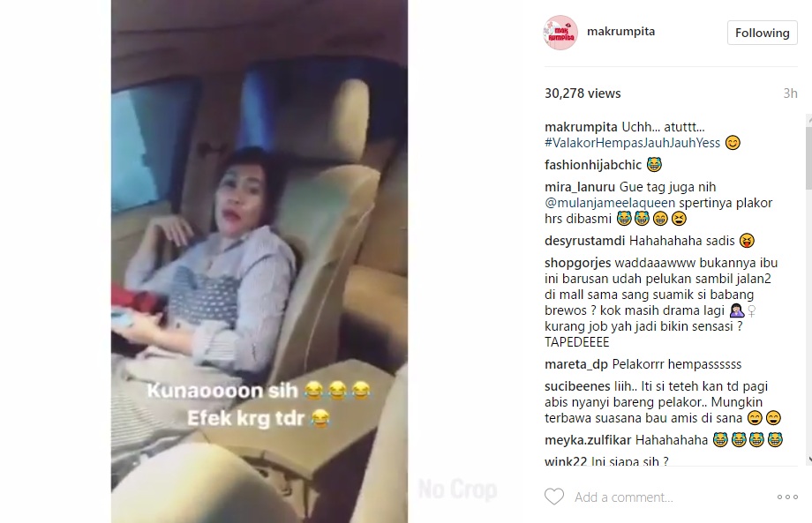Open mareta_dp commenter profile
This screenshot has width=812, height=523.
(x=576, y=364)
